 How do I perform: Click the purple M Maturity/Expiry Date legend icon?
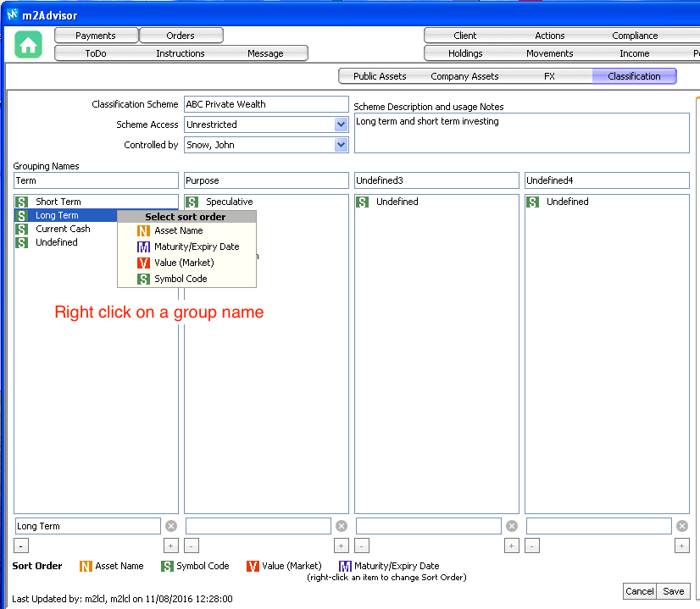click(345, 567)
